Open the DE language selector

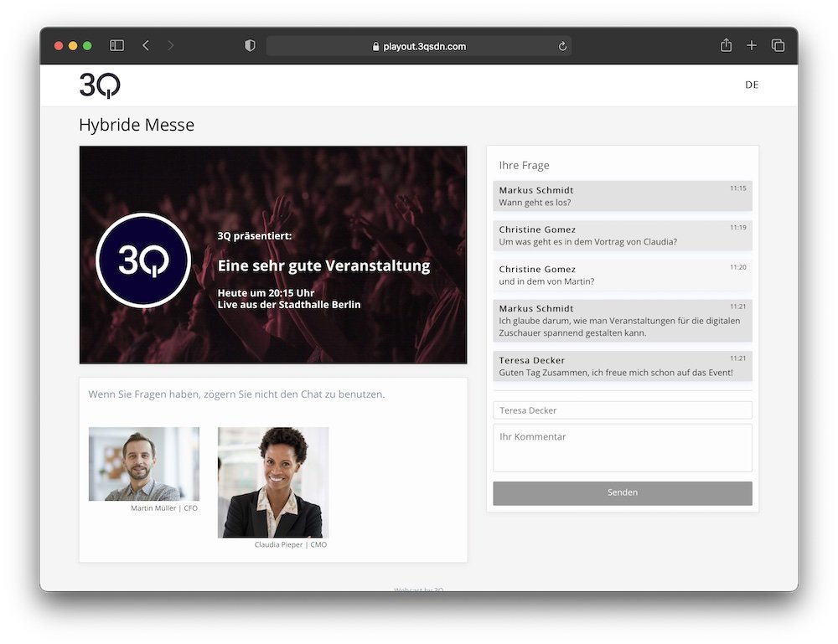pos(752,85)
